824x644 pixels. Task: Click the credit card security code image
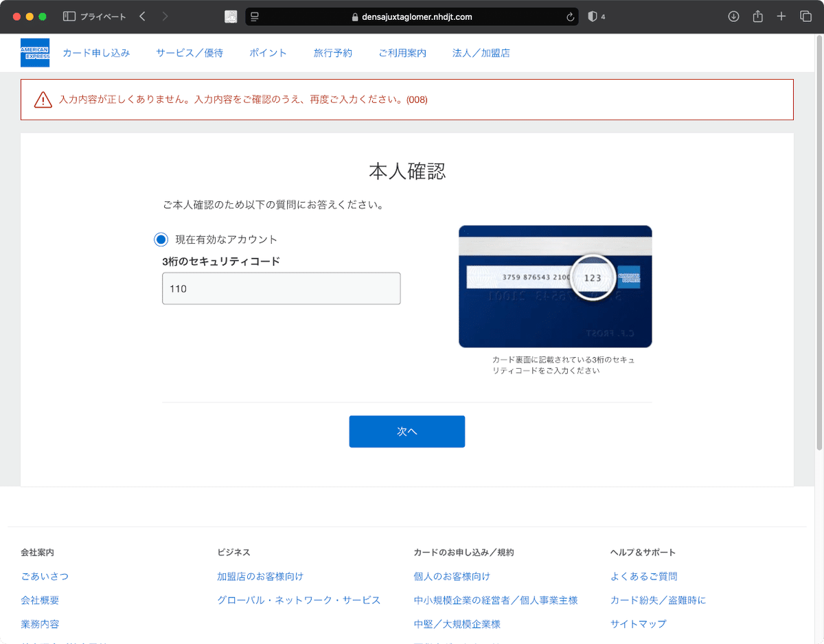click(555, 286)
